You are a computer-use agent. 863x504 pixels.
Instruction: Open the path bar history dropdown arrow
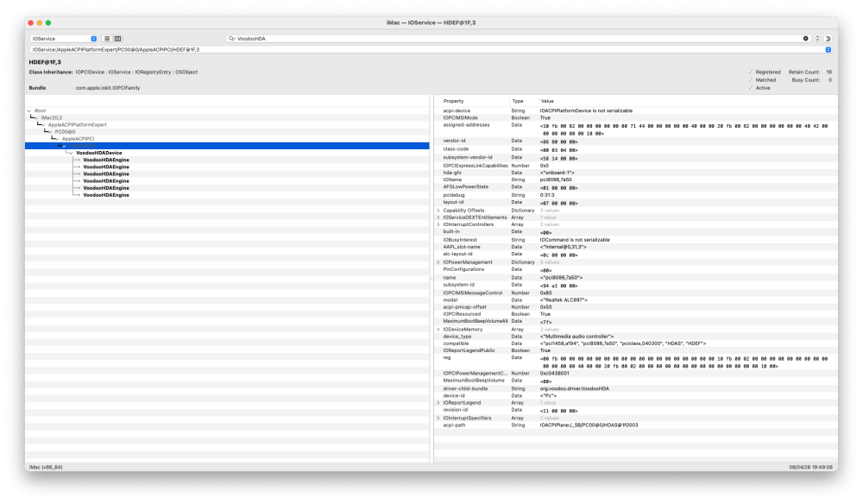pos(828,49)
